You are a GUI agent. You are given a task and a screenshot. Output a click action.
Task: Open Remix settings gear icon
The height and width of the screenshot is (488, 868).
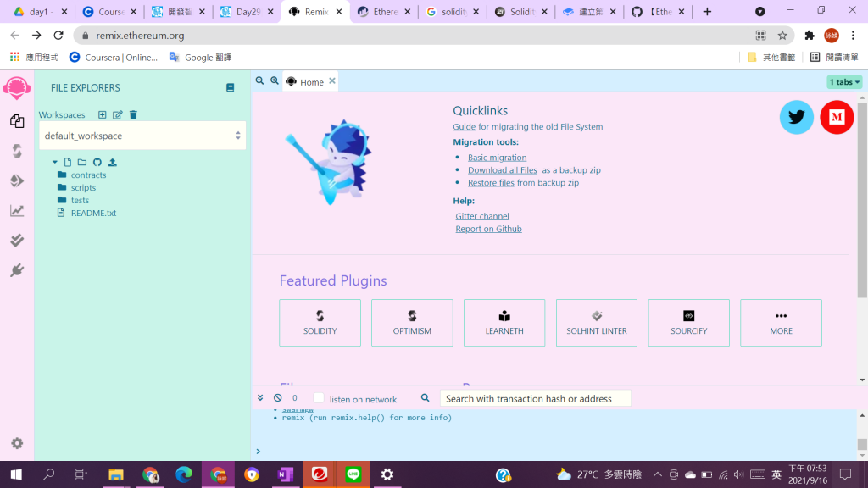click(x=17, y=443)
